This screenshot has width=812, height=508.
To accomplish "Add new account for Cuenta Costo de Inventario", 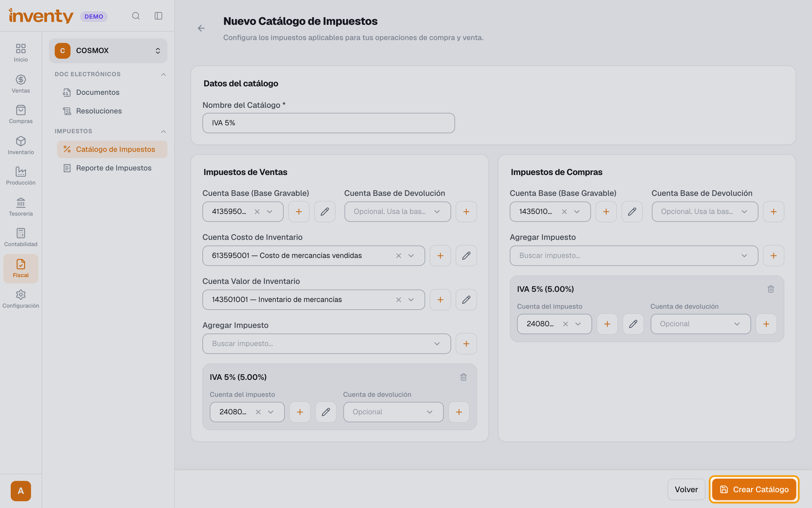I will [x=440, y=256].
